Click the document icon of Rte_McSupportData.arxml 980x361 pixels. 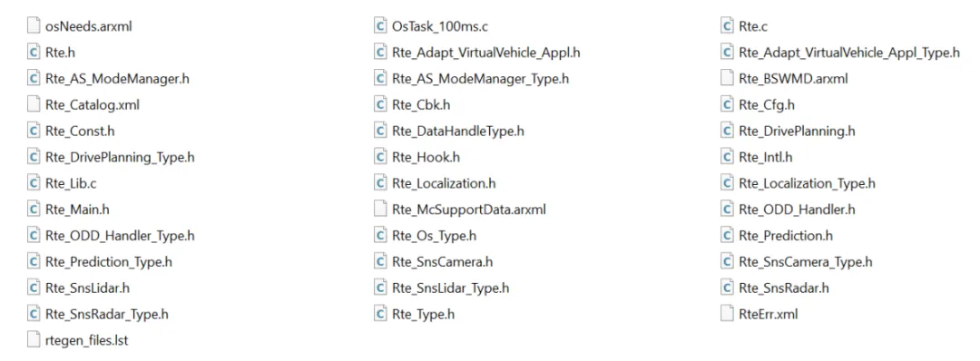tap(380, 210)
